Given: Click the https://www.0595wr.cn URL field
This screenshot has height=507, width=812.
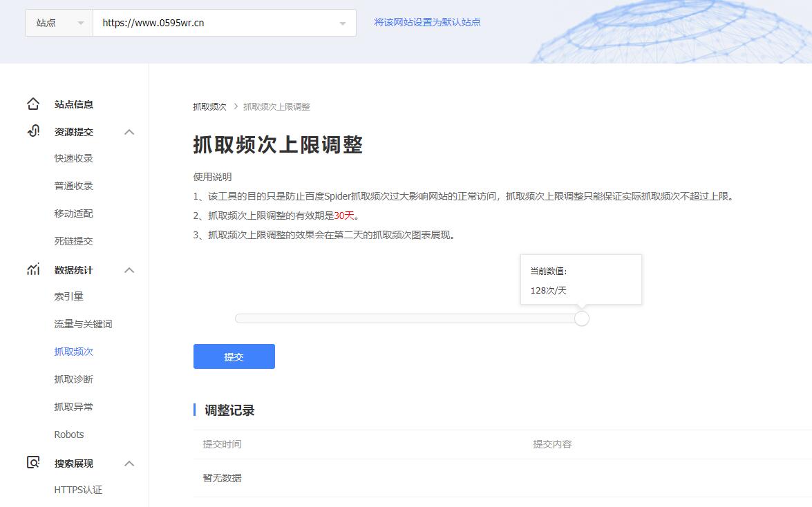Looking at the screenshot, I should (x=207, y=22).
